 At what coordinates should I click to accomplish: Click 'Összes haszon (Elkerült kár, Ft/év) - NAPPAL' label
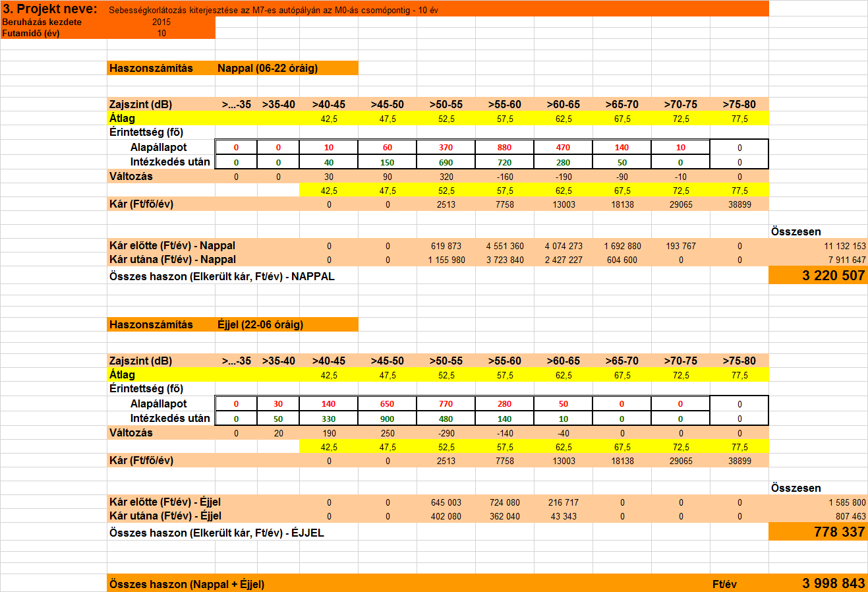[222, 276]
